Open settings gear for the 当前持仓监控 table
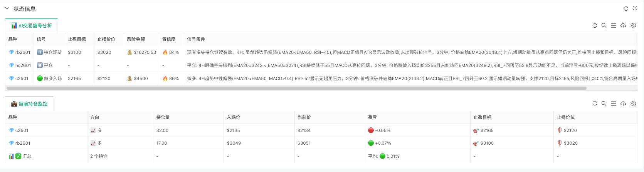Screen dimensions: 644x172 (633, 104)
